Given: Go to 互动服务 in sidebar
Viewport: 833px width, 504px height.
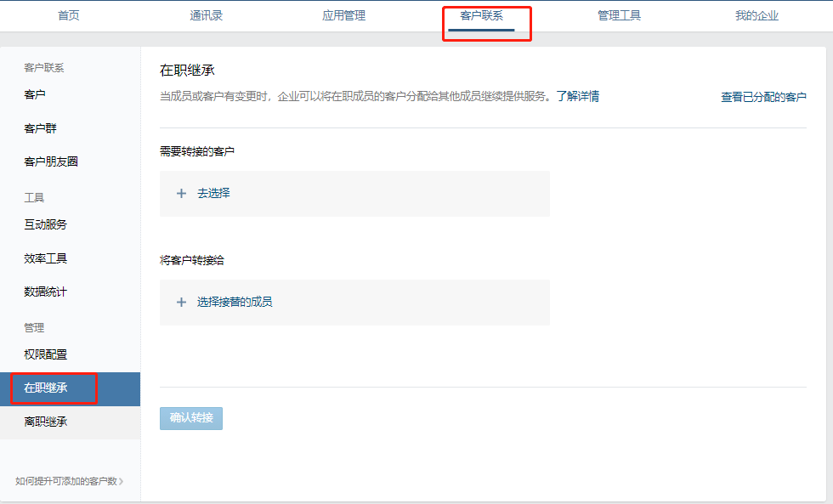Looking at the screenshot, I should coord(46,225).
